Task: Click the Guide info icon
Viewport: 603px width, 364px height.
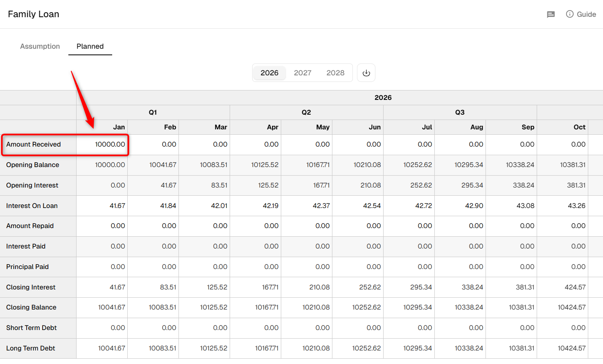Action: pos(570,14)
